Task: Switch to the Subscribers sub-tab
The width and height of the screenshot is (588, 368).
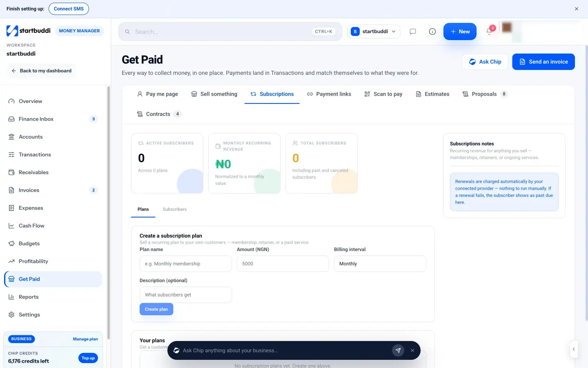Action: [175, 209]
